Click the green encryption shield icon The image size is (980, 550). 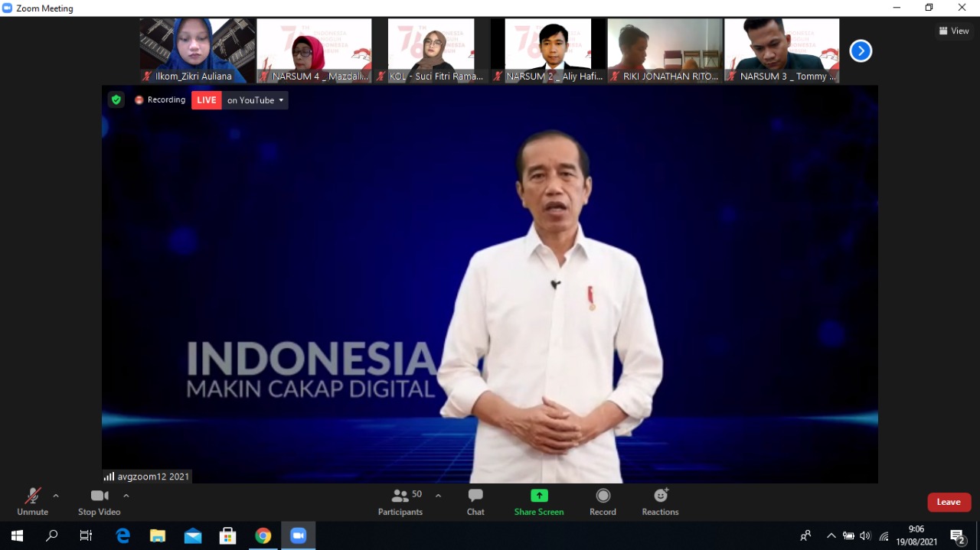pos(116,99)
